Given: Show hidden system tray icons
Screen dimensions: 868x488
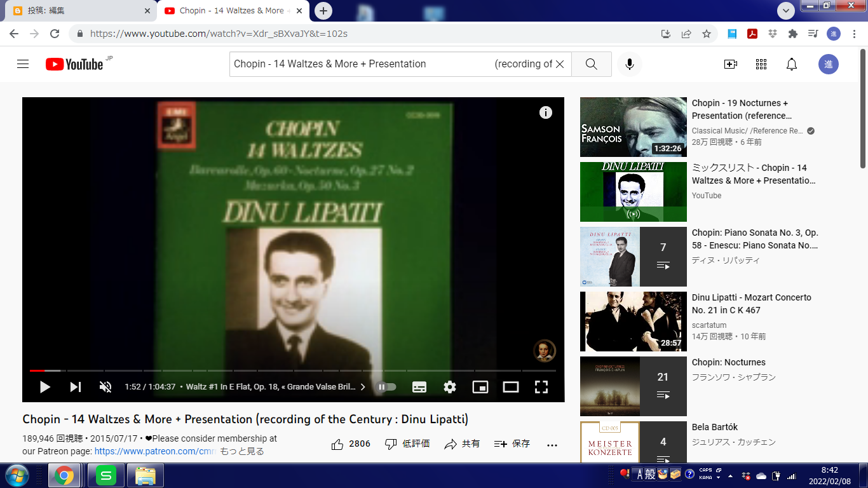Looking at the screenshot, I should (x=729, y=475).
